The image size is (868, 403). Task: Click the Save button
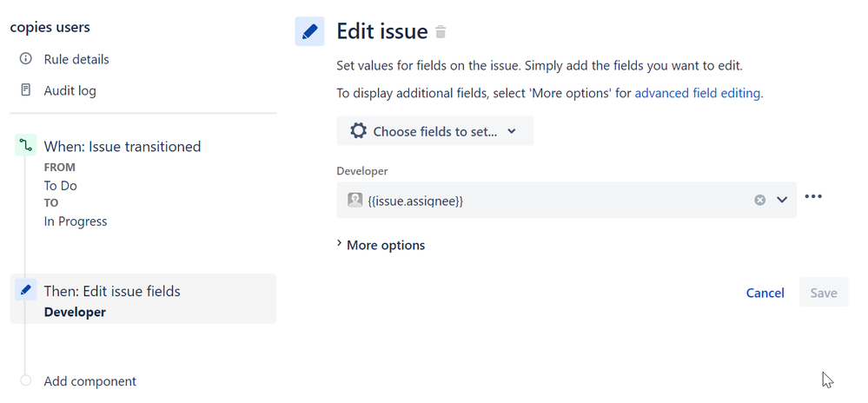click(x=823, y=293)
